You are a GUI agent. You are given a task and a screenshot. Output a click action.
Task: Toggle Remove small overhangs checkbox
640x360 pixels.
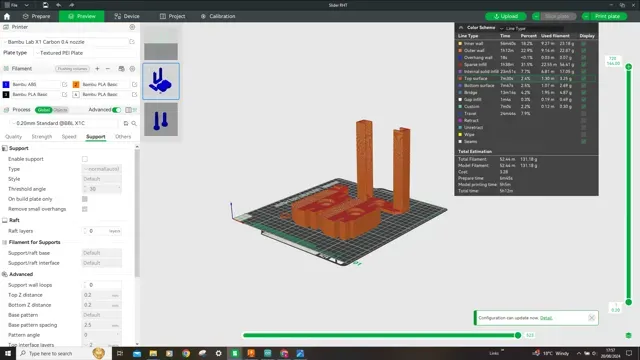pos(84,209)
